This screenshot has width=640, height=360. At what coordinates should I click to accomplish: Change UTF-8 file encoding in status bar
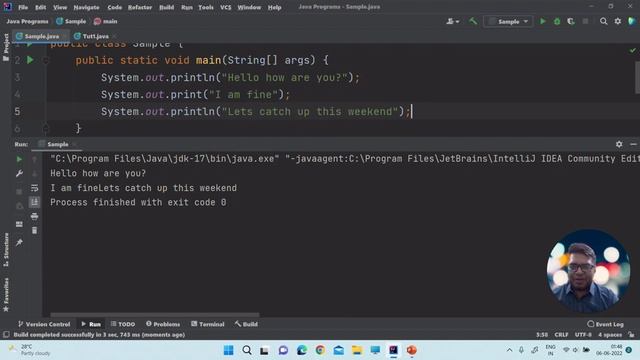[583, 335]
